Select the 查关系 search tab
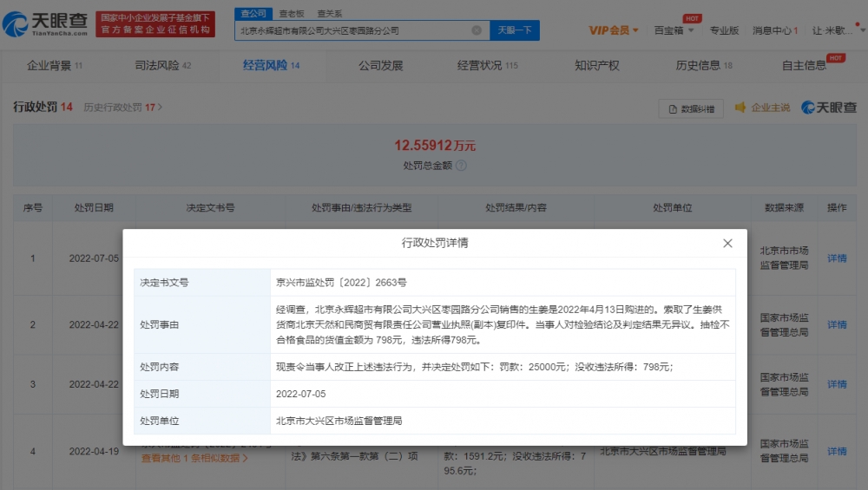868x490 pixels. [329, 14]
